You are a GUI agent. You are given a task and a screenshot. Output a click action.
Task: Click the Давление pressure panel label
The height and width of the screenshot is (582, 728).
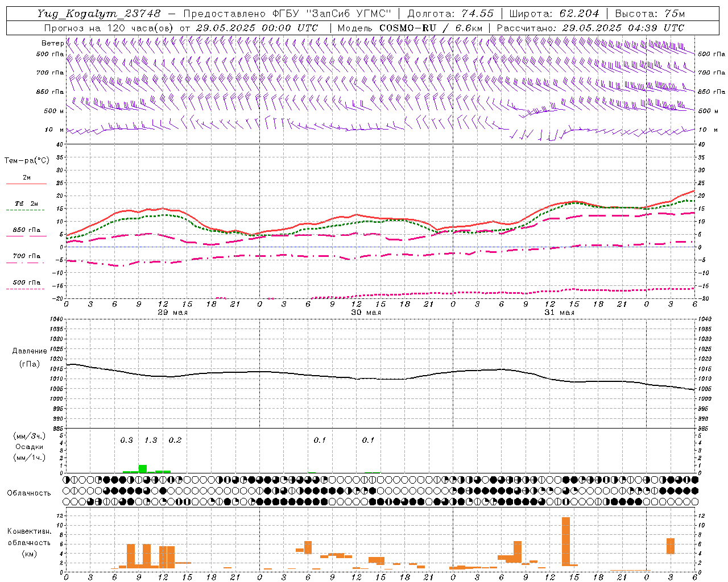[x=30, y=351]
